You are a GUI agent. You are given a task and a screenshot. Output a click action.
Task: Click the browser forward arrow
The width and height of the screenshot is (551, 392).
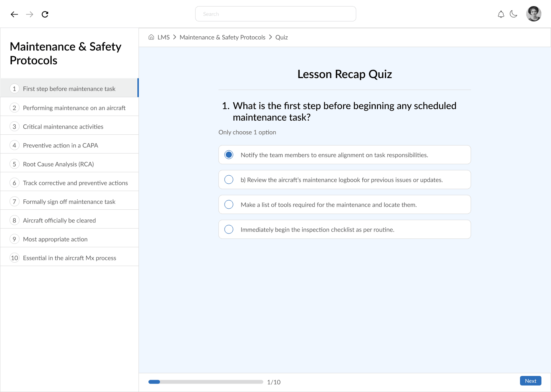tap(29, 14)
